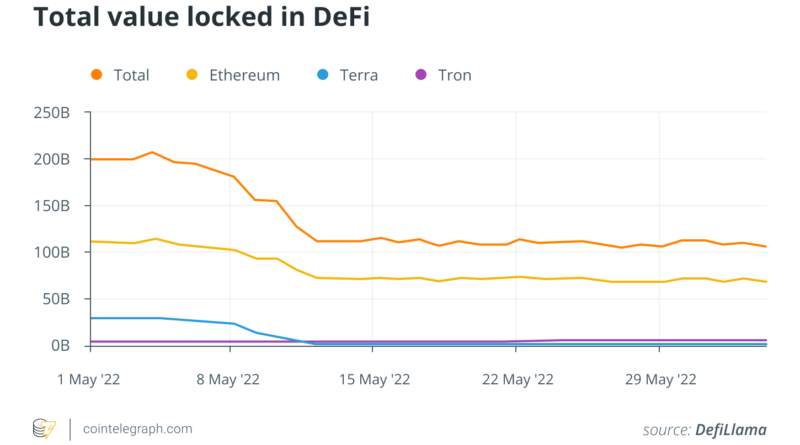Click the yellow Ethereum legend dot

click(x=193, y=75)
